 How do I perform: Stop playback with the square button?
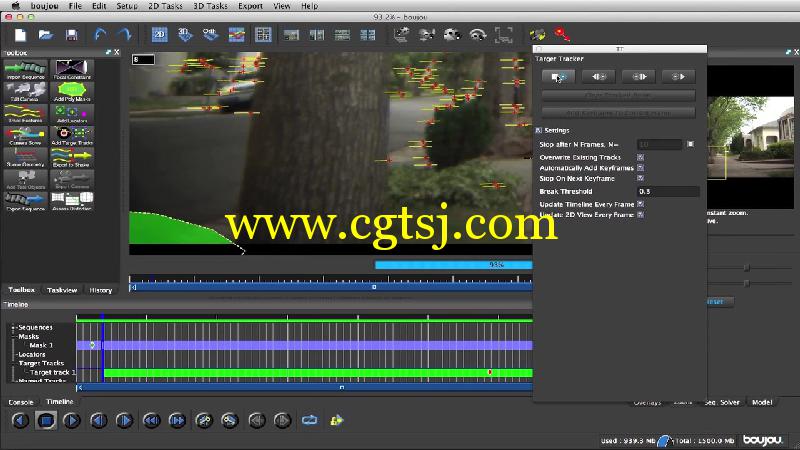(46, 421)
